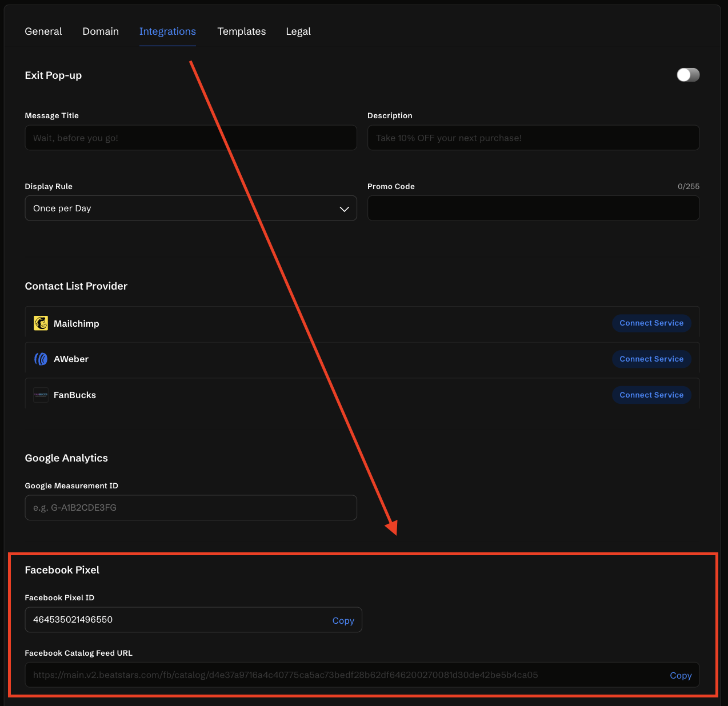Screen dimensions: 728x706
Task: Click the AWeber logo icon
Action: 41,359
